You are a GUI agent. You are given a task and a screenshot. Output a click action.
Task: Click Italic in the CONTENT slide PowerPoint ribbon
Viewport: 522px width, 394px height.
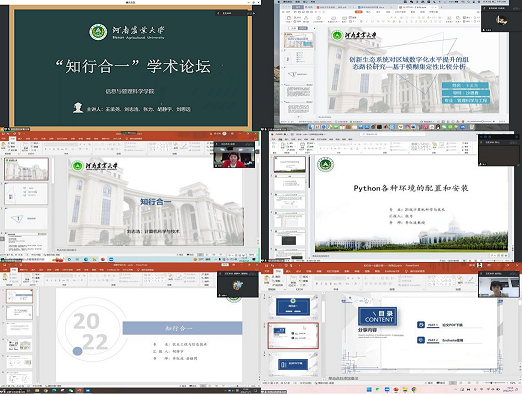pos(322,284)
